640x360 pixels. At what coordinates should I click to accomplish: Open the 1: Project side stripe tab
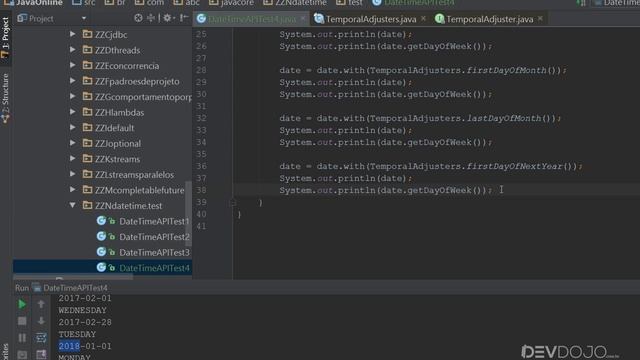[x=5, y=38]
